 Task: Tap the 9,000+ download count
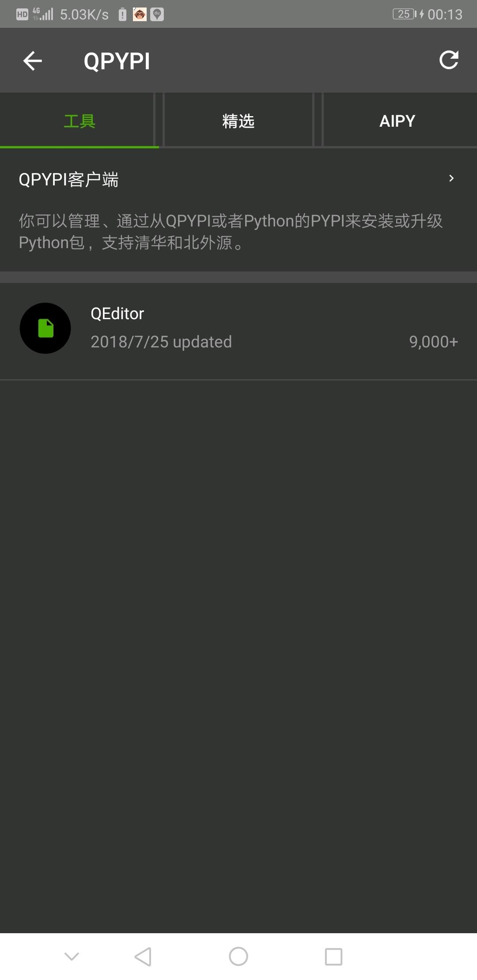[x=433, y=342]
